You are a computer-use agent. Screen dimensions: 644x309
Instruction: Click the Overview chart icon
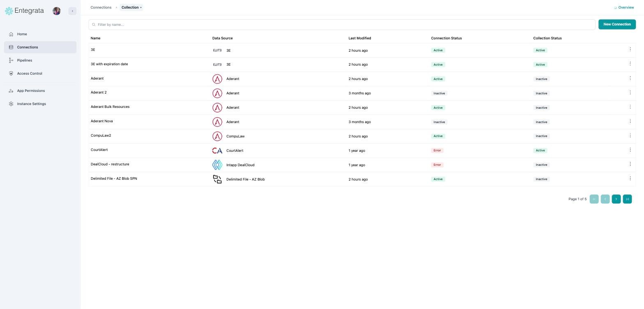pos(615,7)
